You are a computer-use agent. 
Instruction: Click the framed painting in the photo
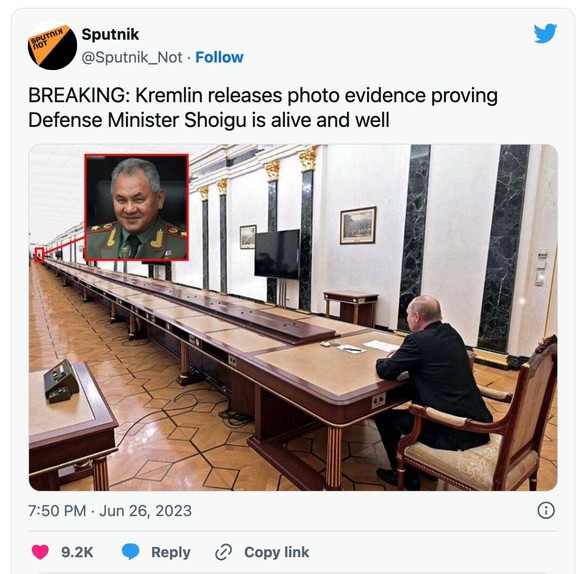(x=358, y=225)
